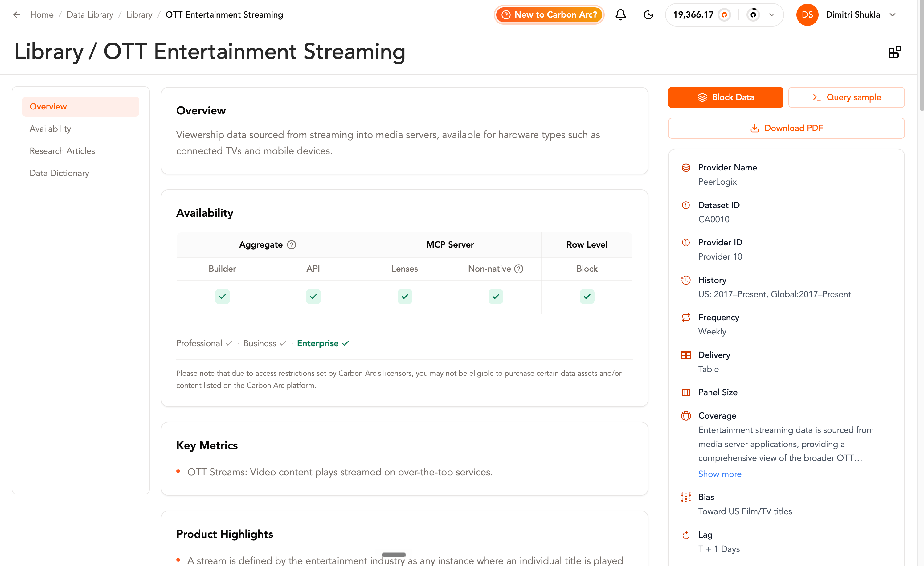Click the Lenses availability checkmark
This screenshot has height=566, width=924.
[405, 296]
